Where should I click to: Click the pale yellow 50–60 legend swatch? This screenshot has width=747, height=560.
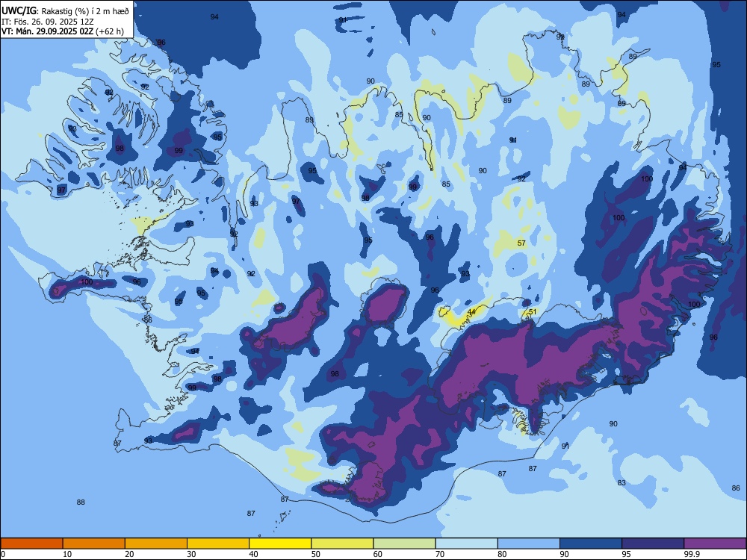pos(343,544)
